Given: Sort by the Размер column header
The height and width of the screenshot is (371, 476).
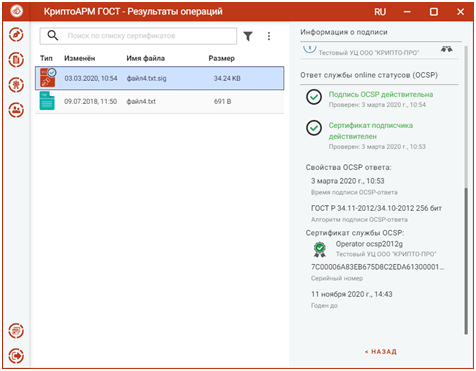Looking at the screenshot, I should pos(222,58).
